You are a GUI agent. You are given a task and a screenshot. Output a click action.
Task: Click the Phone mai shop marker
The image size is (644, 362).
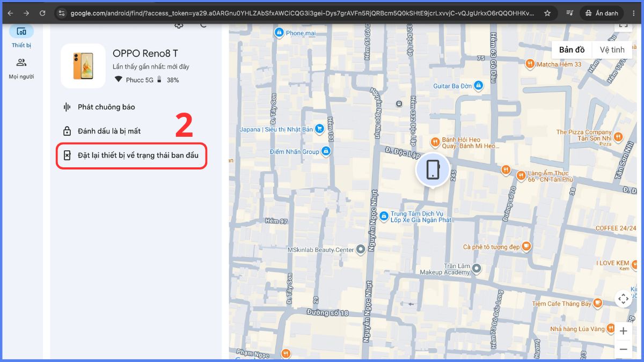pos(279,33)
